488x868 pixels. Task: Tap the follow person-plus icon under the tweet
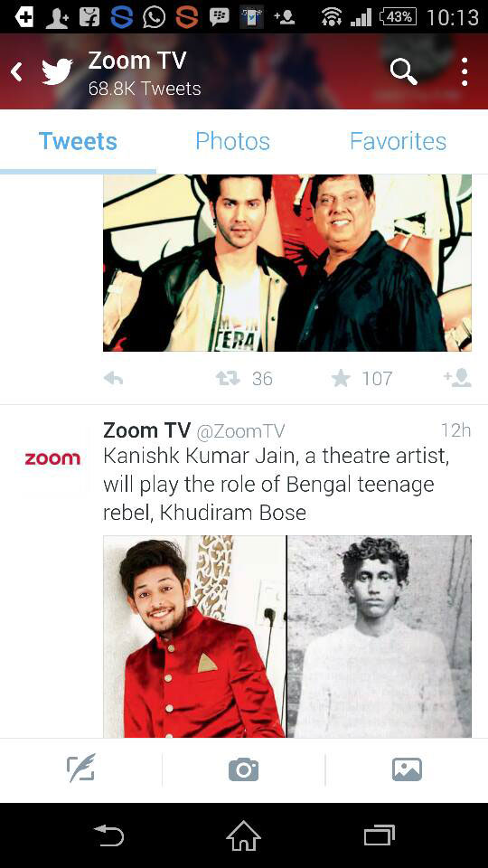[457, 378]
